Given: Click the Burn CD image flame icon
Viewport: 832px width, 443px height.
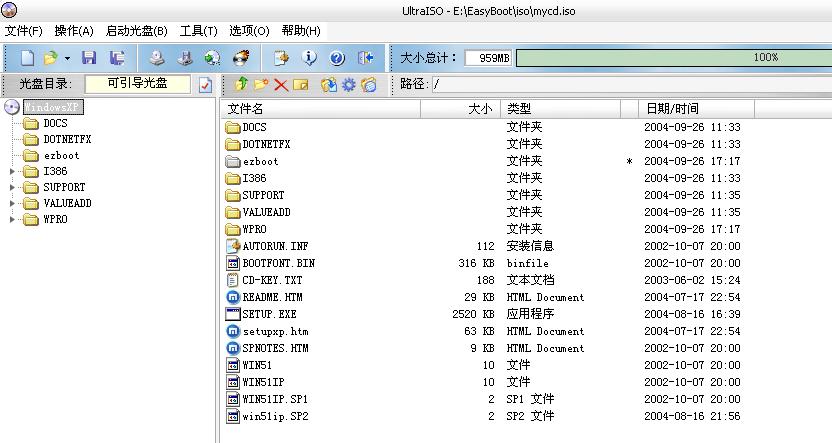Looking at the screenshot, I should pos(241,58).
